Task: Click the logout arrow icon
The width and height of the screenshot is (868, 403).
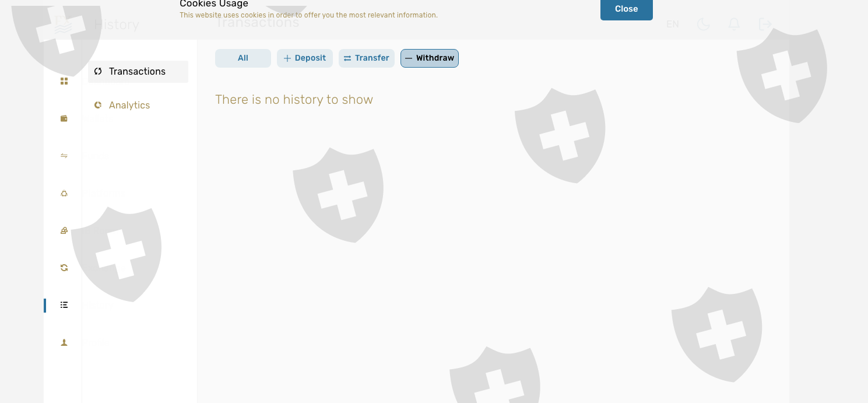Action: pyautogui.click(x=765, y=24)
